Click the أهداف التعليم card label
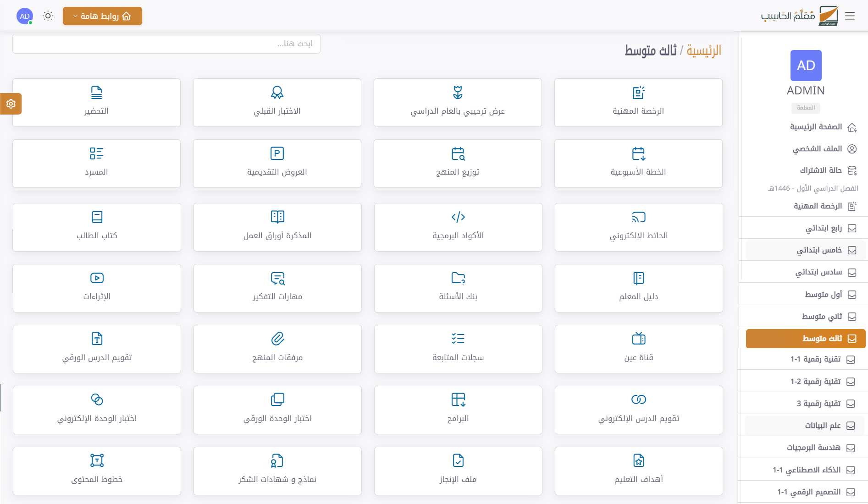 pyautogui.click(x=639, y=479)
